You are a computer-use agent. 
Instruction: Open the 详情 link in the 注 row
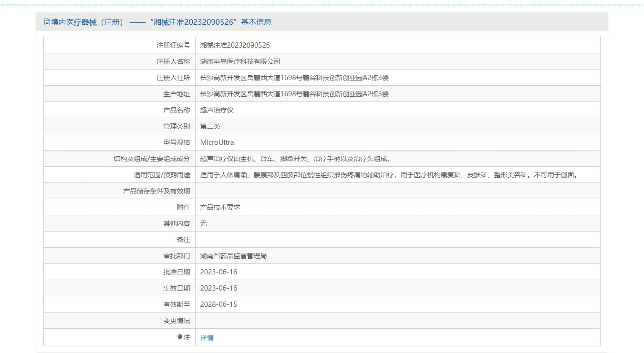point(207,338)
